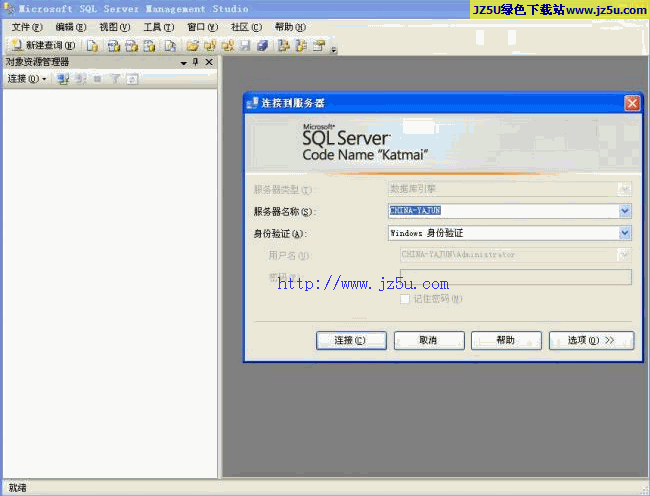This screenshot has height=496, width=650.
Task: Click the Open File folder icon
Action: [x=192, y=46]
